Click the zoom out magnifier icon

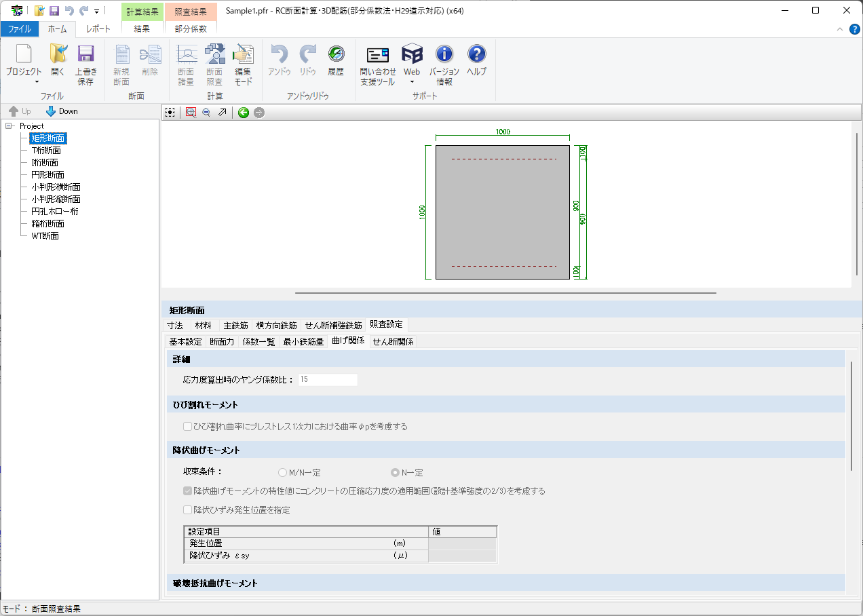coord(206,113)
